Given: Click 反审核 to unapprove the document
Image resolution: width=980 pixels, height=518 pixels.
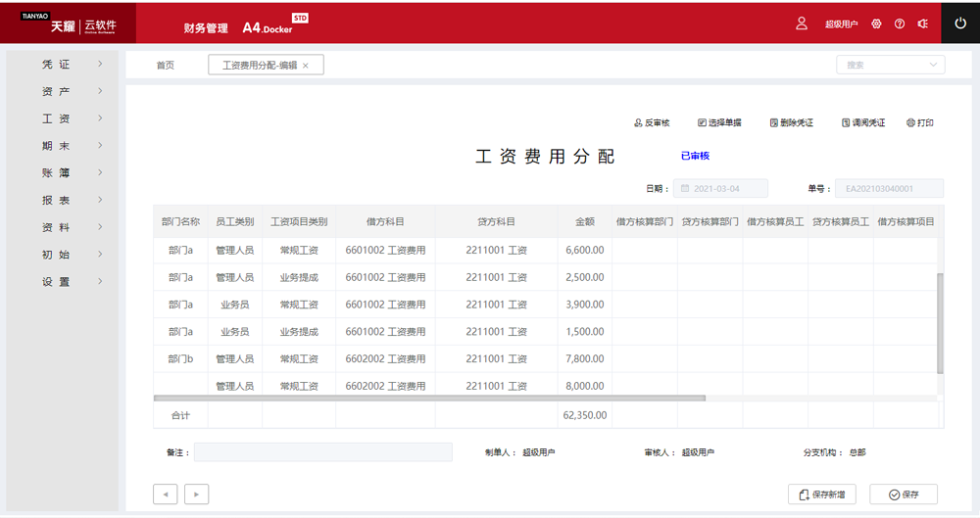Looking at the screenshot, I should [652, 122].
